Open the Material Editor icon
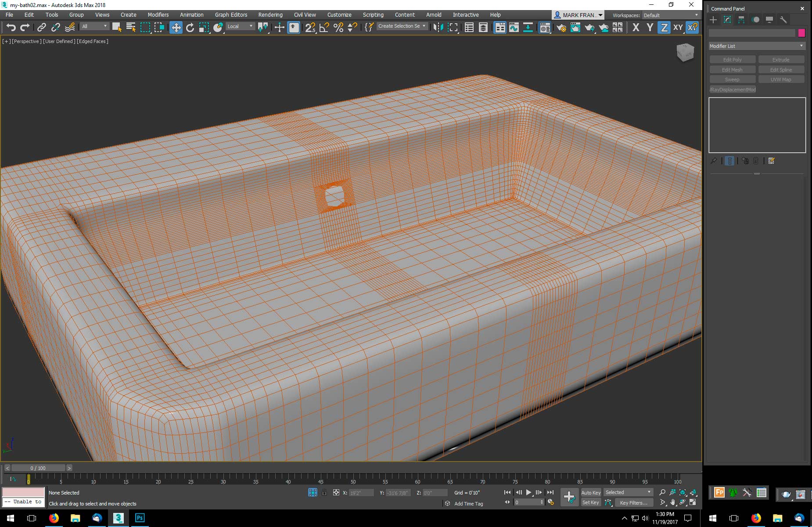Viewport: 812px width, 527px height. tap(545, 27)
